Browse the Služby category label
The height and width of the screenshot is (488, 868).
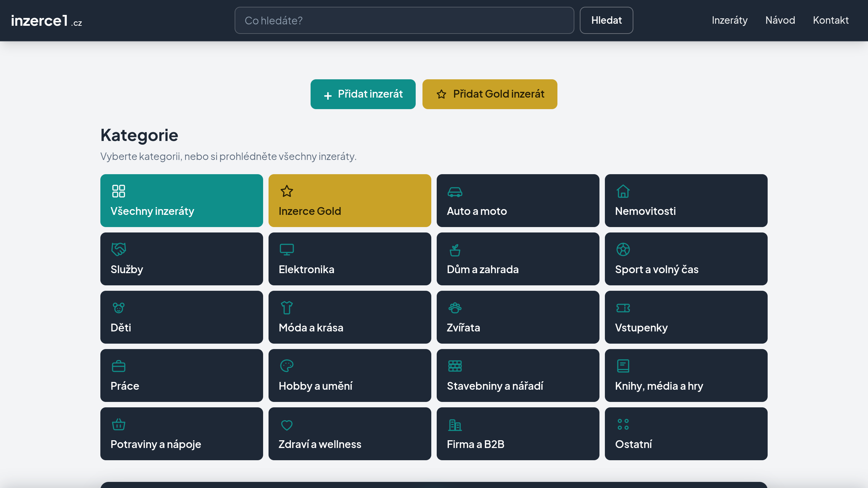(x=127, y=269)
